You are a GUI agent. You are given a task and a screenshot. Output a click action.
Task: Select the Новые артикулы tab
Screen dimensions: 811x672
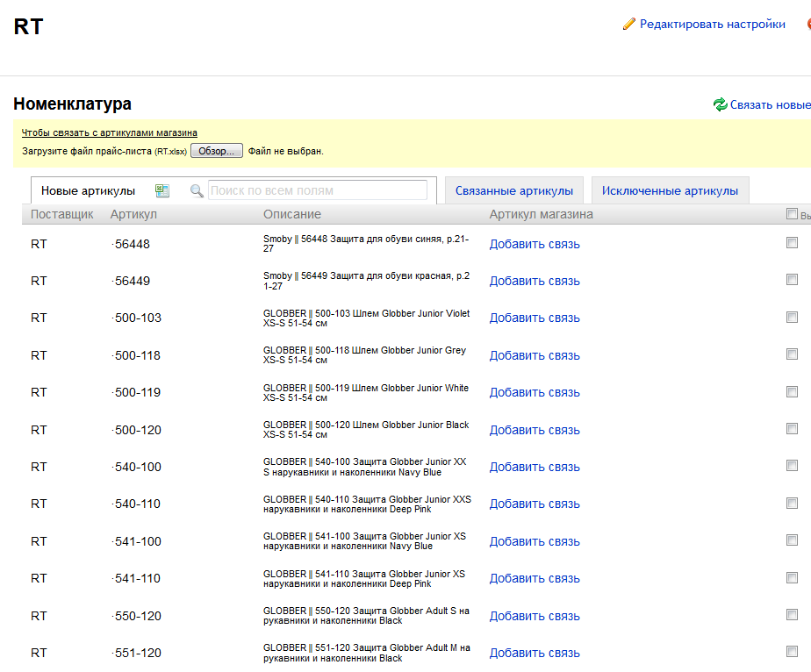coord(88,190)
